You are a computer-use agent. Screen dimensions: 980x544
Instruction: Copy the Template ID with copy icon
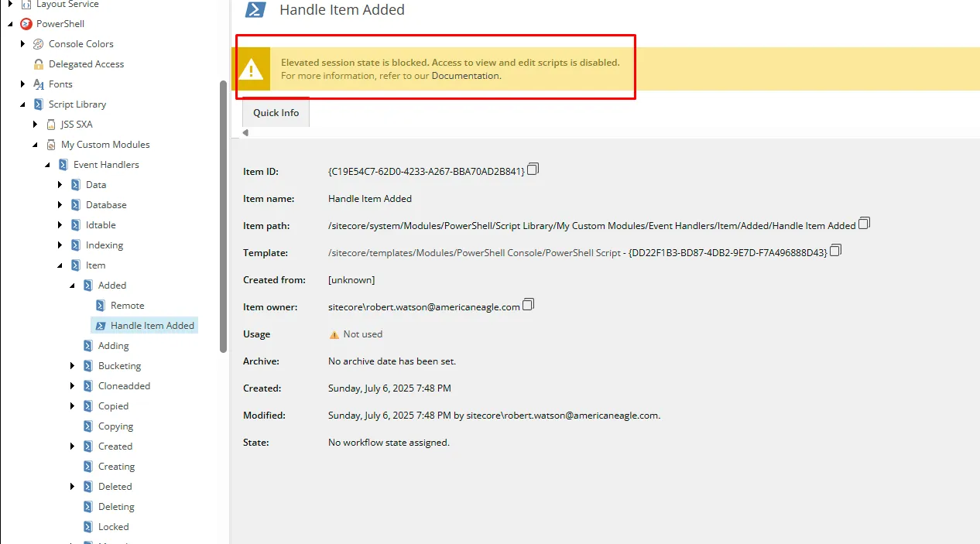tap(835, 251)
